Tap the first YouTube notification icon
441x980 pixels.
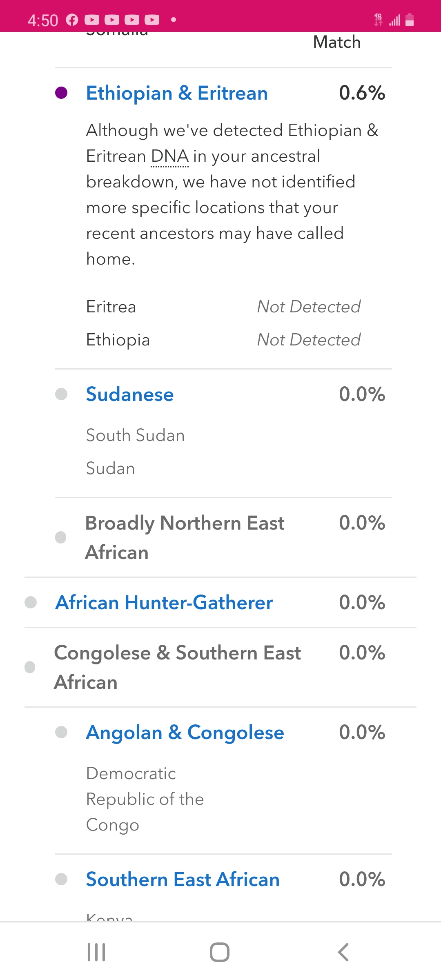point(92,20)
